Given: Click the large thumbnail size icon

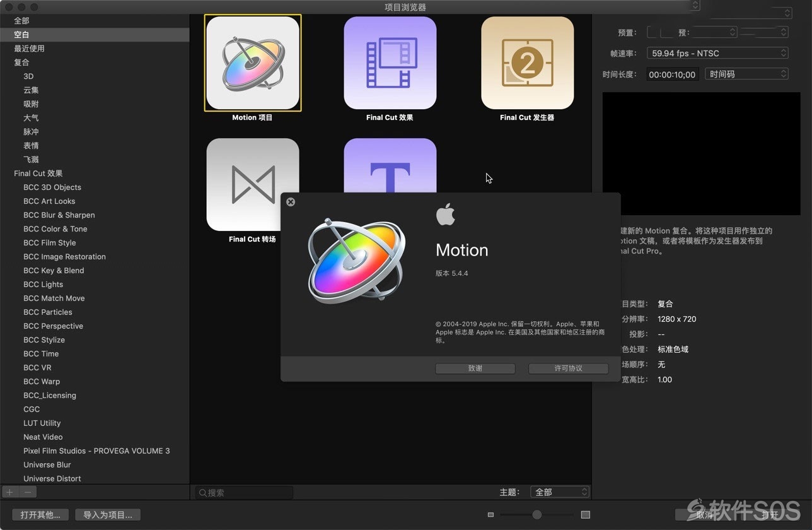Looking at the screenshot, I should 585,515.
